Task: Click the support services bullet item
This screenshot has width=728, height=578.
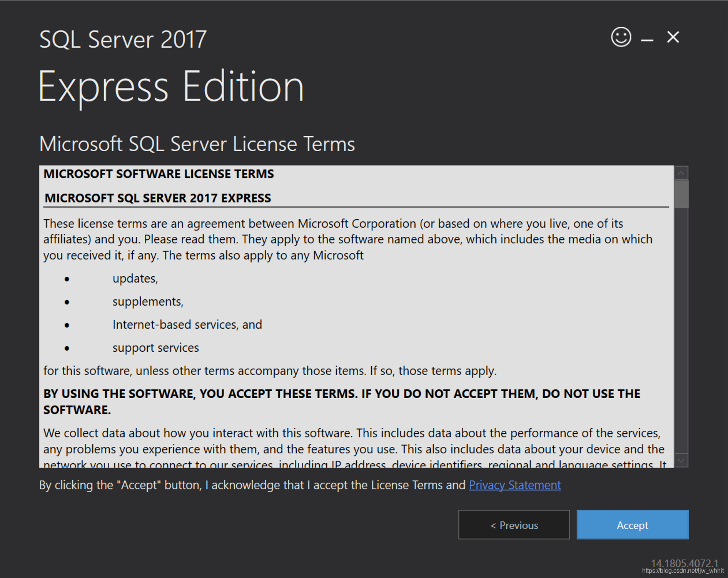Action: [x=155, y=347]
